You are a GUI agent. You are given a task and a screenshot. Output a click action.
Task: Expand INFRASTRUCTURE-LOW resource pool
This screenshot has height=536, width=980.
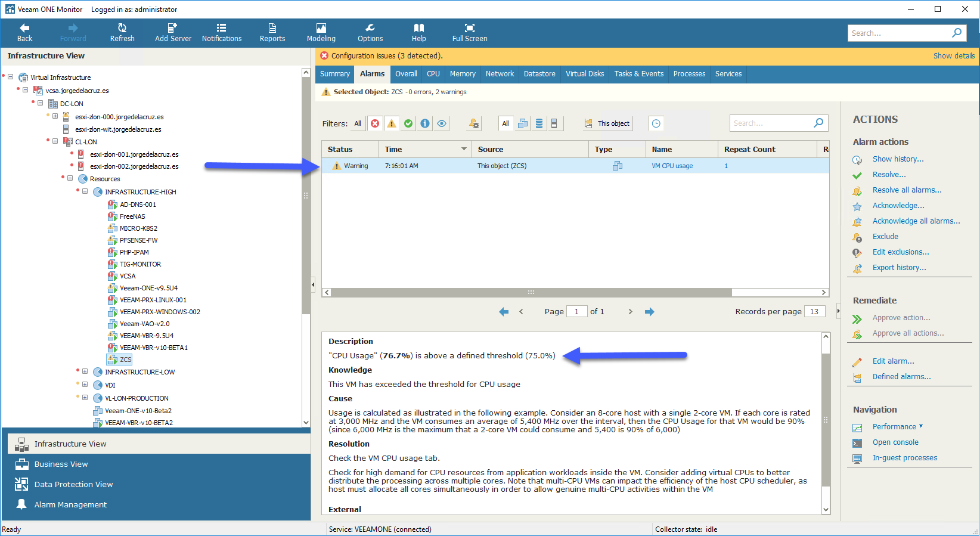[x=85, y=371]
